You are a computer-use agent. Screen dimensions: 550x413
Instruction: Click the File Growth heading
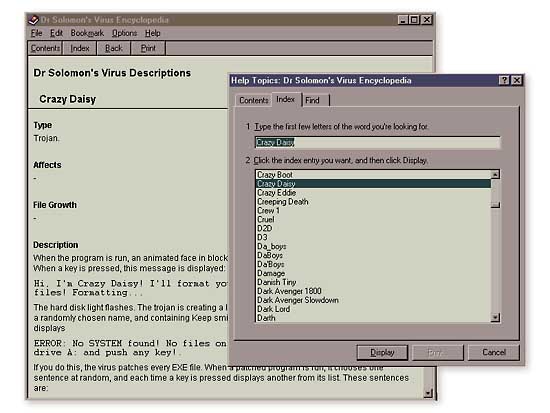(x=55, y=205)
